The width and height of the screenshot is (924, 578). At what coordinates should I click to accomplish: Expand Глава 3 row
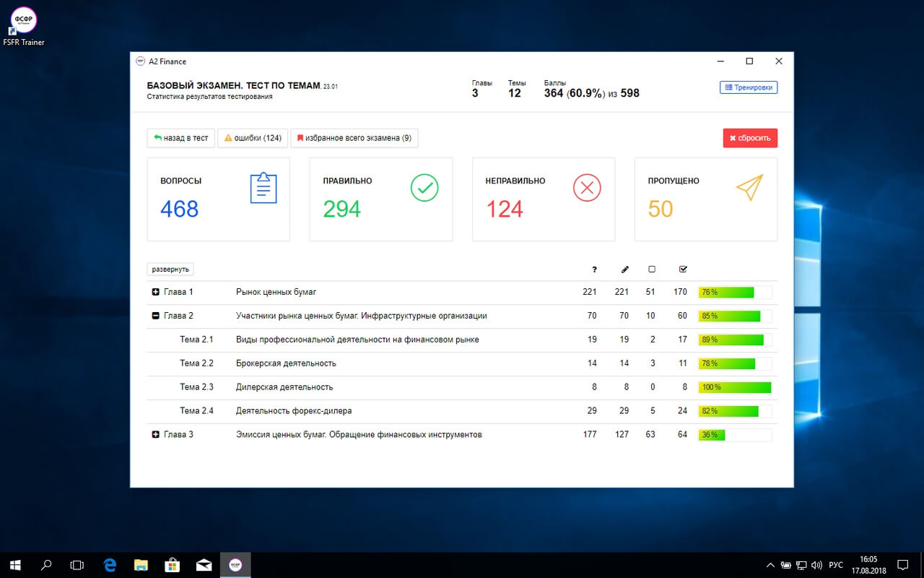(x=155, y=435)
